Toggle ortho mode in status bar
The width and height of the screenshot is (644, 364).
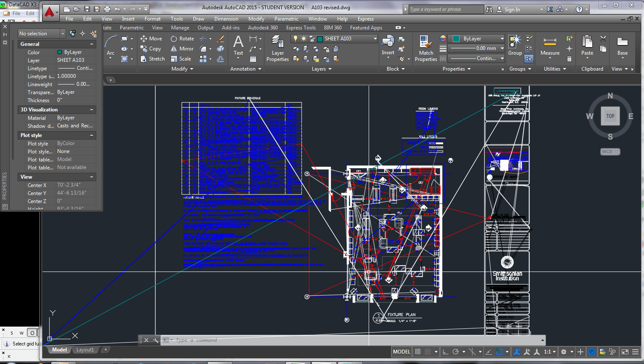(445, 351)
